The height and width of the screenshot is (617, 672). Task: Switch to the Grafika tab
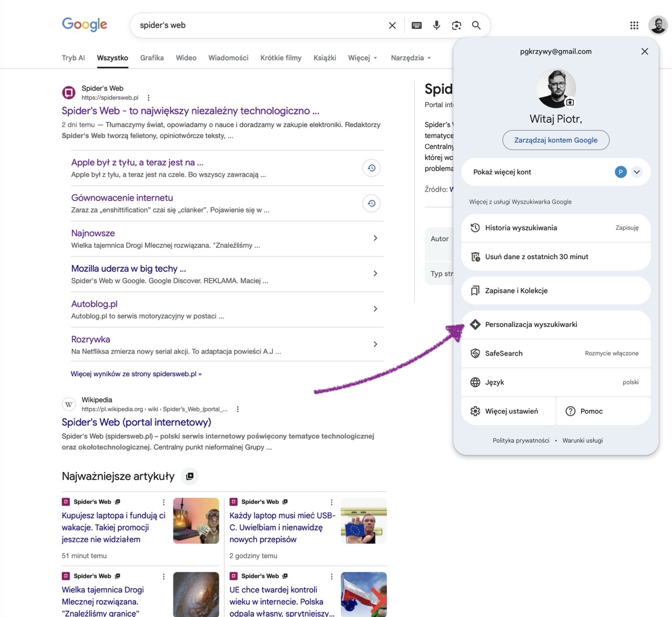tap(152, 58)
